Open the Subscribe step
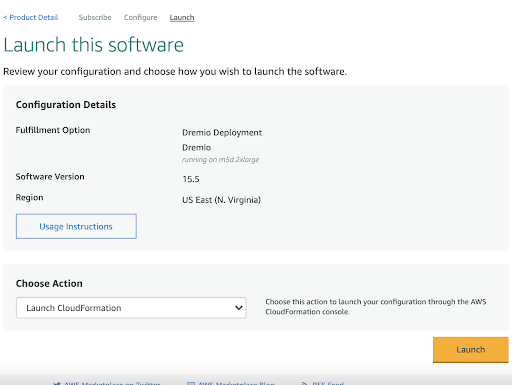512x385 pixels. (95, 17)
